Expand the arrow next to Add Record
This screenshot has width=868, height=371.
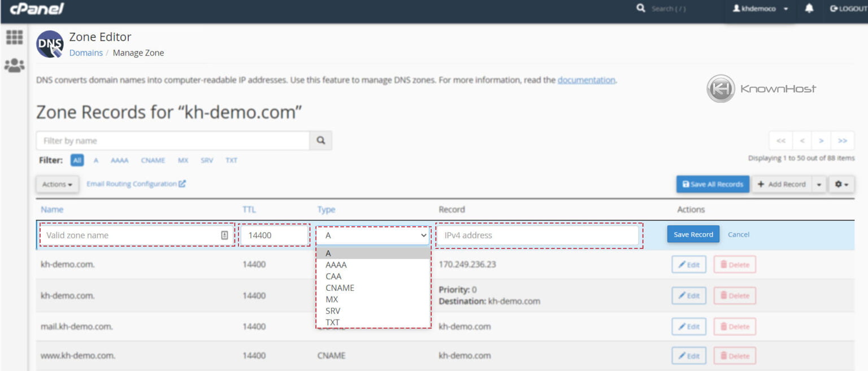pos(819,184)
